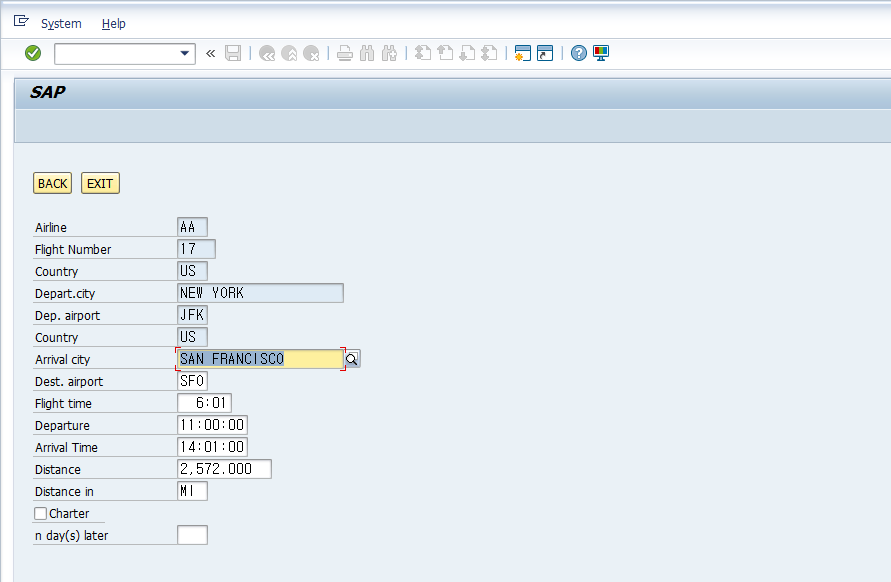Open the command field dropdown arrow
The image size is (891, 582).
pyautogui.click(x=185, y=53)
